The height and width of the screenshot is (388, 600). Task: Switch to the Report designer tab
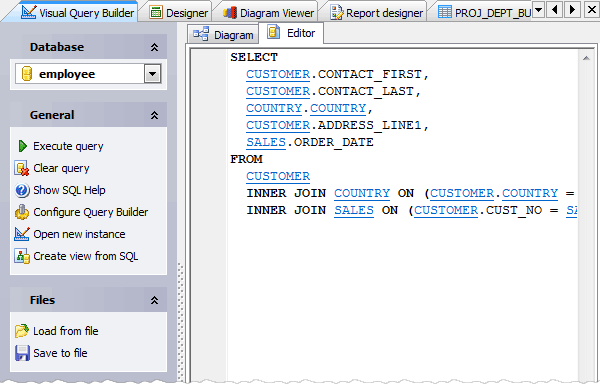coord(377,13)
